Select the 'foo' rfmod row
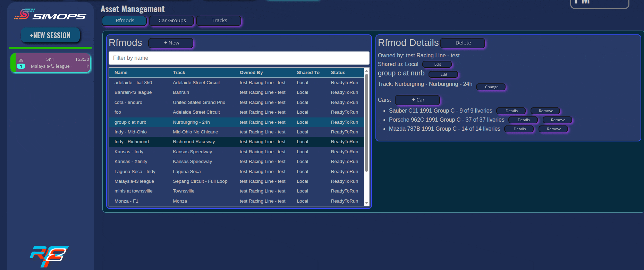 236,112
